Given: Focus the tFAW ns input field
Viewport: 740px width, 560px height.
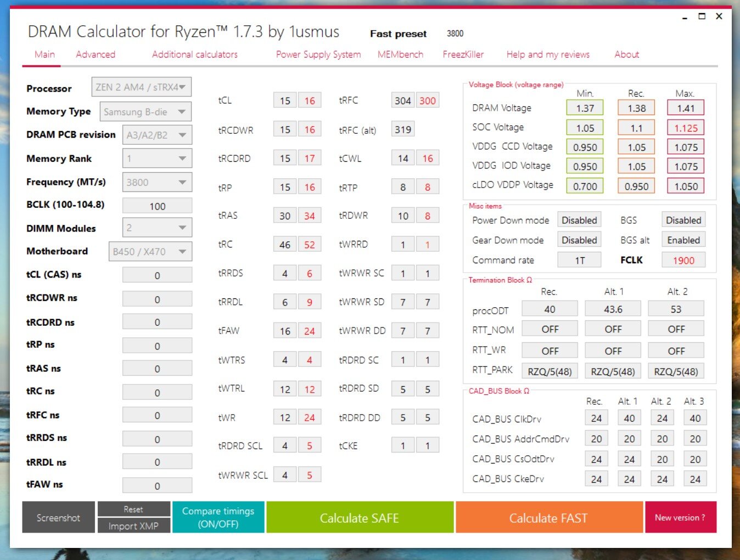Looking at the screenshot, I should tap(157, 485).
